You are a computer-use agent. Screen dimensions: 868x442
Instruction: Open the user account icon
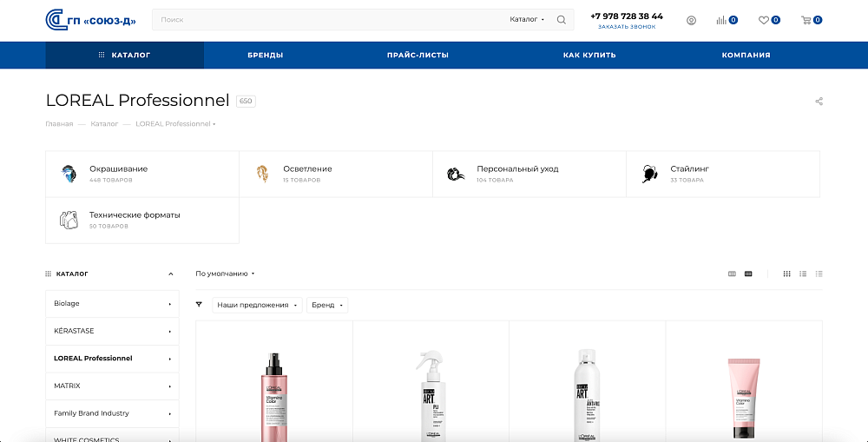tap(691, 21)
